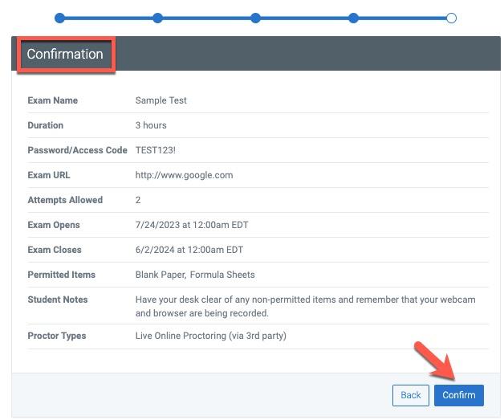This screenshot has height=420, width=504.
Task: Click the 'Formula Sheets' permitted item
Action: 222,275
